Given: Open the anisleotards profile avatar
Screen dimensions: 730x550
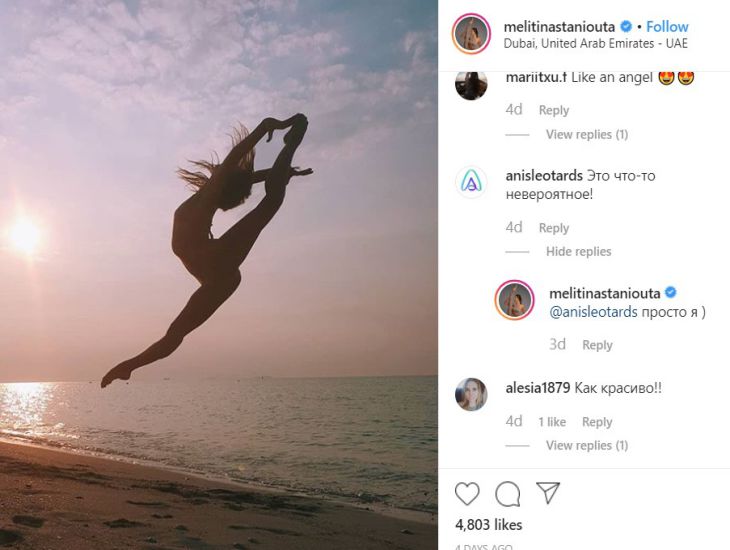Looking at the screenshot, I should (471, 182).
